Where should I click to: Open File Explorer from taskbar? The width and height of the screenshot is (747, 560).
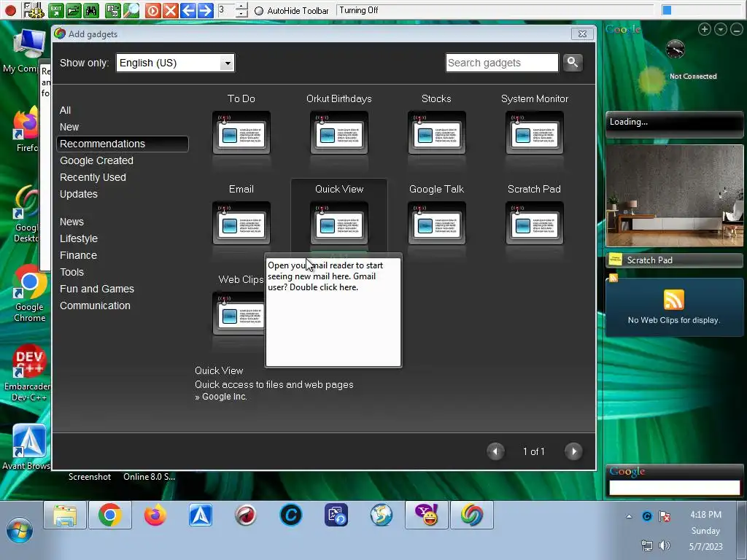[x=65, y=516]
